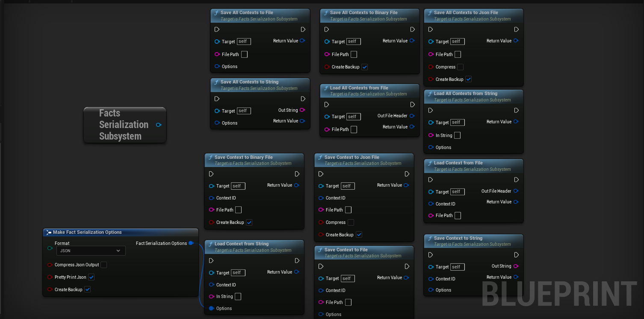The height and width of the screenshot is (319, 644).
Task: Click input exec pin of Save Context to File
Action: [x=321, y=266]
